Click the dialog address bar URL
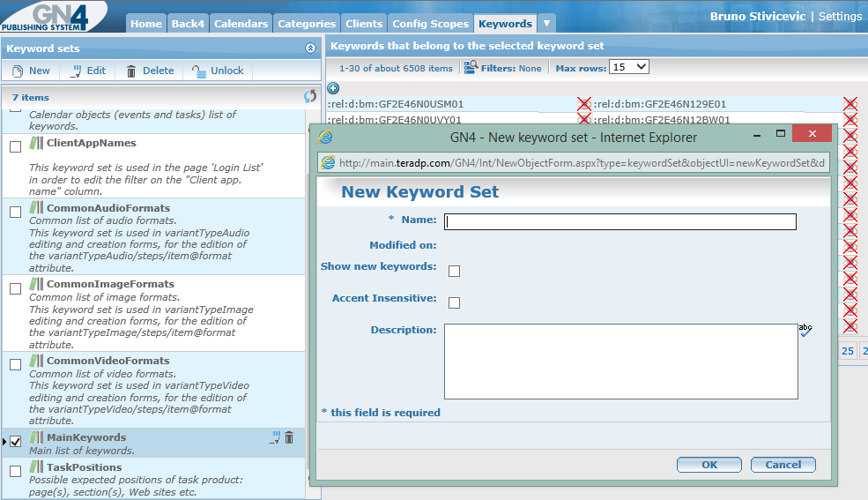The image size is (868, 500). pos(582,163)
